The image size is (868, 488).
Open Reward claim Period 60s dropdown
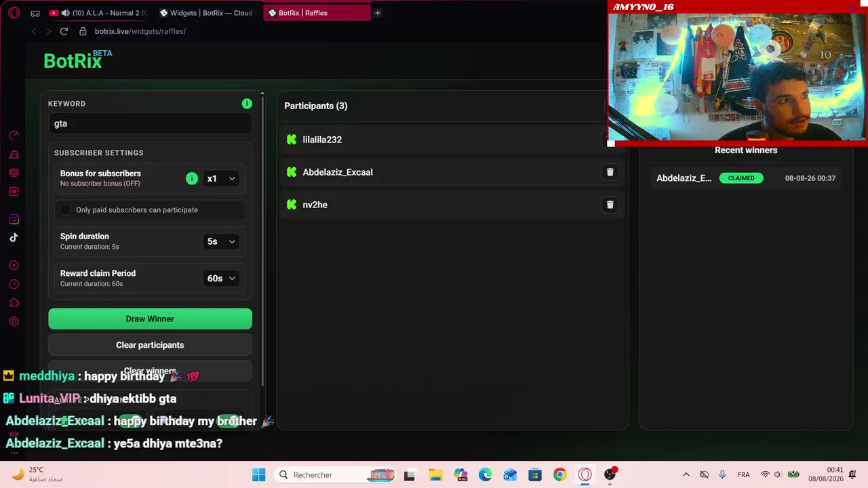(221, 279)
